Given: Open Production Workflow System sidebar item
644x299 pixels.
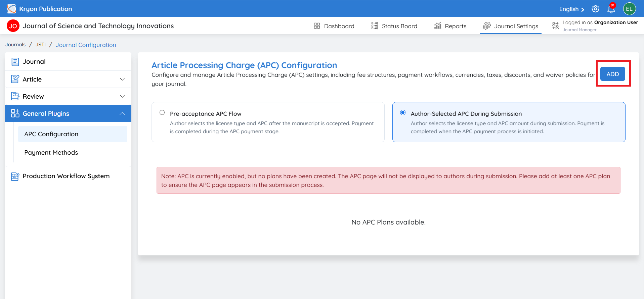Looking at the screenshot, I should pyautogui.click(x=68, y=176).
